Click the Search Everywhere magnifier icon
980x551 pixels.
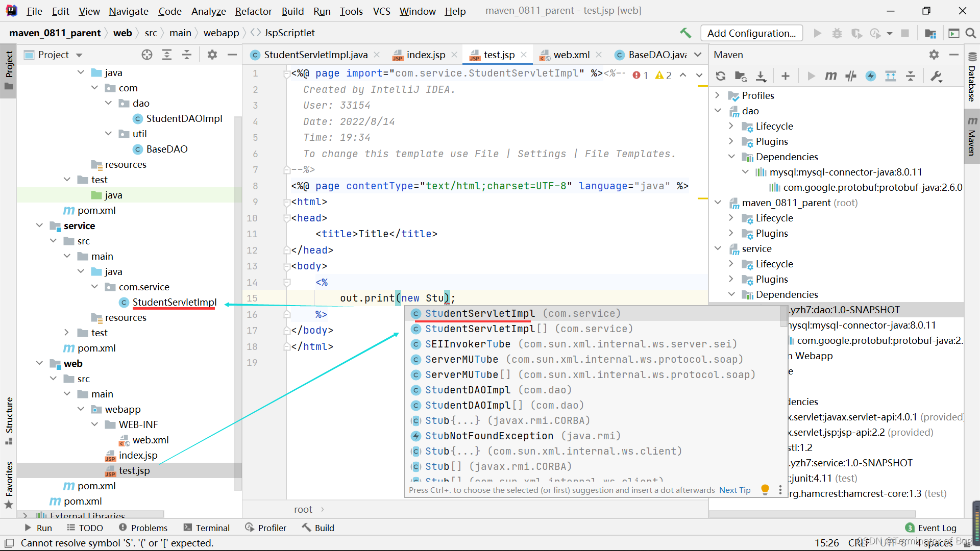[971, 33]
